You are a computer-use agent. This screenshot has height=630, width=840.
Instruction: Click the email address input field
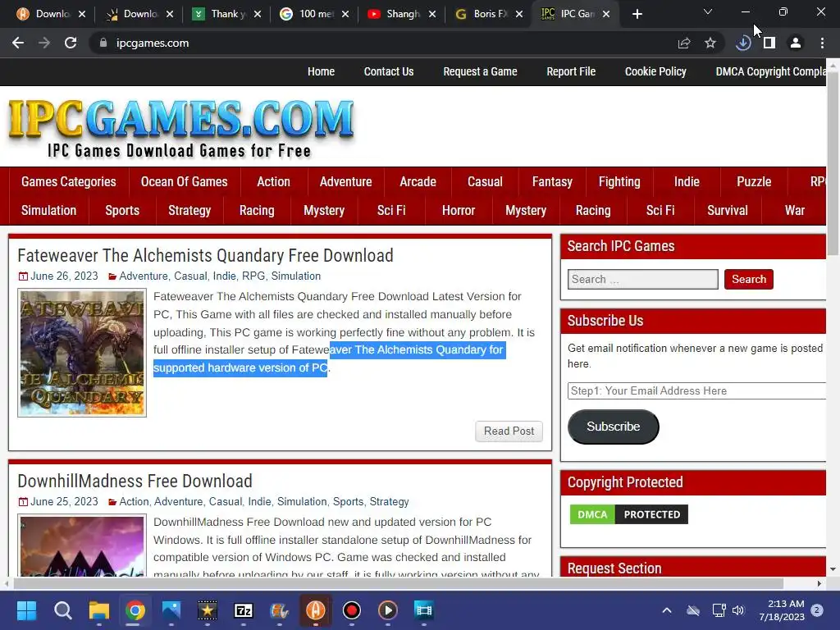pyautogui.click(x=696, y=390)
